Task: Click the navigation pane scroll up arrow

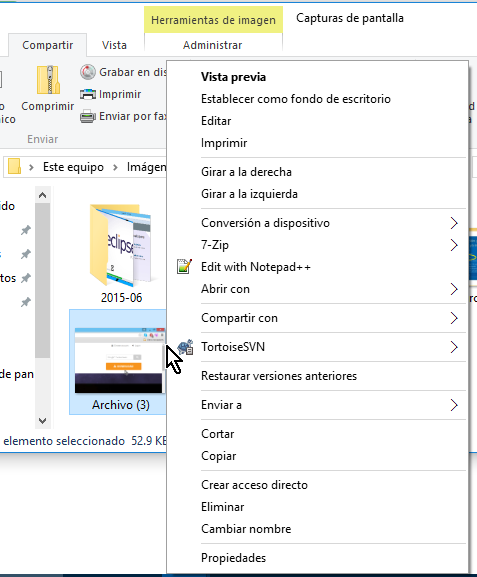Action: point(42,195)
